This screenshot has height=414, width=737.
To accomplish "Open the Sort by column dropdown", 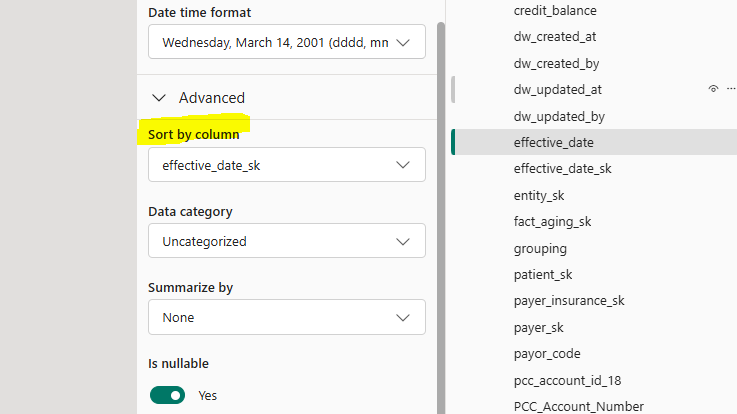I will pyautogui.click(x=287, y=165).
